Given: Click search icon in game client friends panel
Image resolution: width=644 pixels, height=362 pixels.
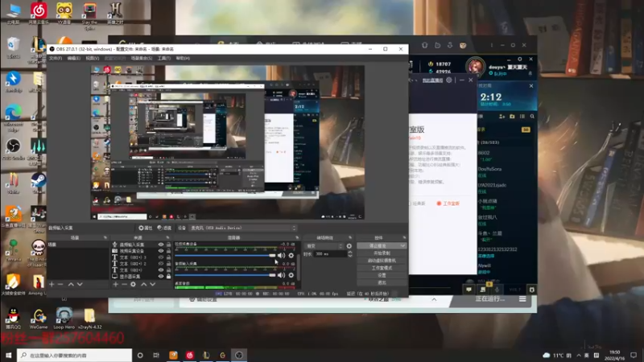Looking at the screenshot, I should pos(532,117).
